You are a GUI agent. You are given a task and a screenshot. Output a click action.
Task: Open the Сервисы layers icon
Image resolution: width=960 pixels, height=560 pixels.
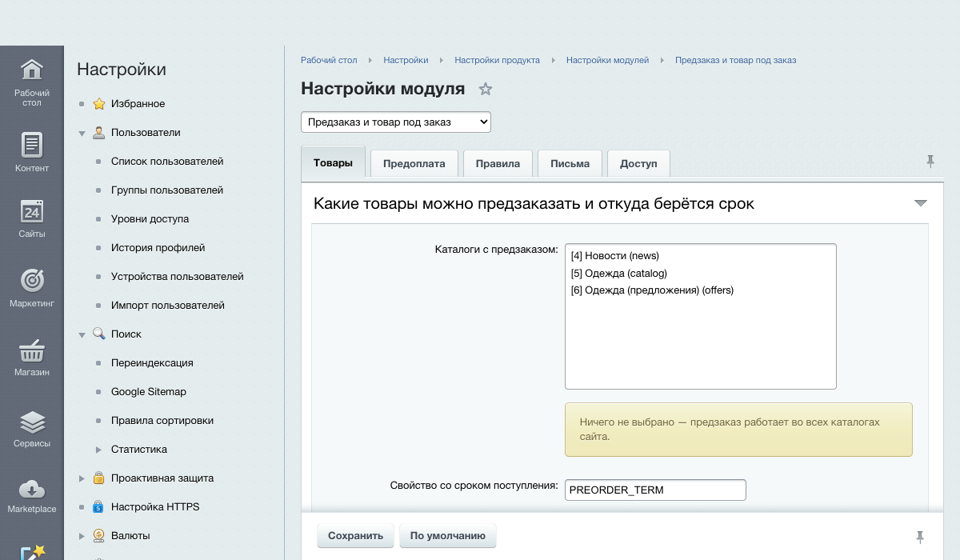coord(32,422)
